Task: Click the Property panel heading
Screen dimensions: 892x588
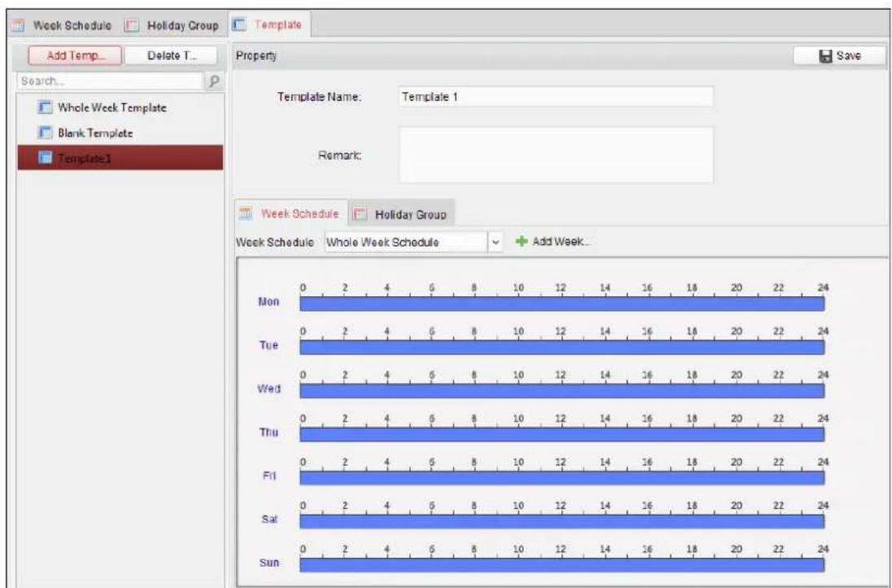Action: pos(256,56)
